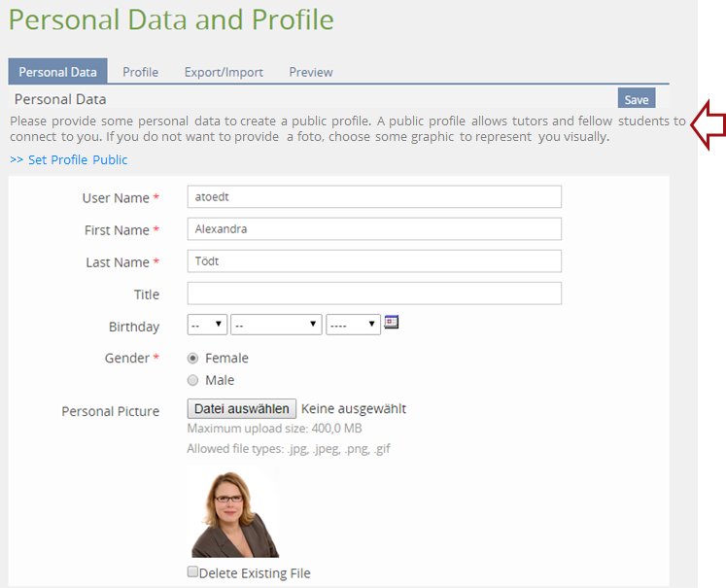Open the birthday calendar picker icon
The width and height of the screenshot is (726, 588).
coord(392,322)
